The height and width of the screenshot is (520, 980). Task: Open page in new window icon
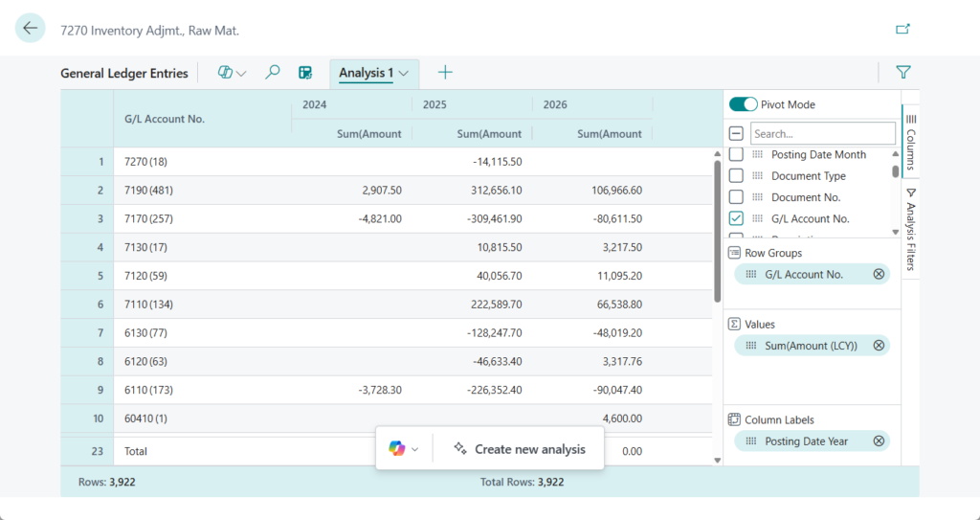(902, 30)
